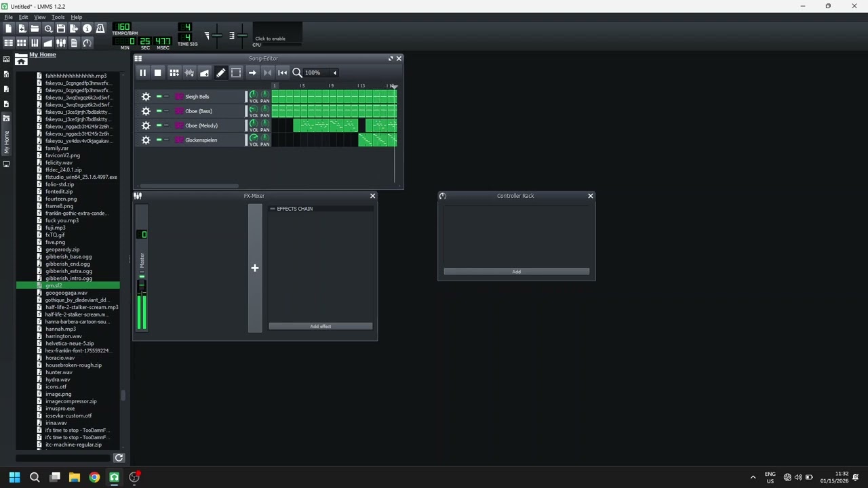
Task: Open the Automation Editor from main toolbar
Action: 47,43
